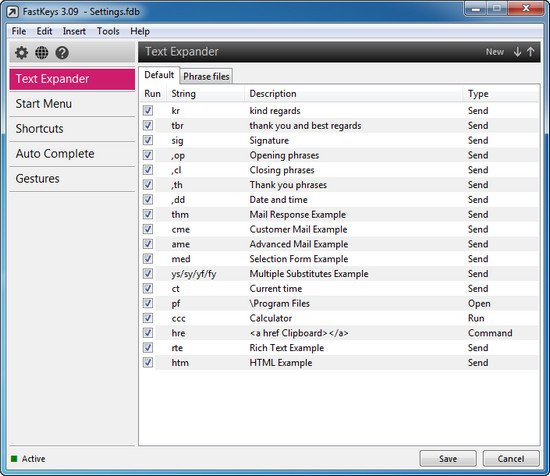
Task: Select Text Expander in the sidebar
Action: pos(72,79)
